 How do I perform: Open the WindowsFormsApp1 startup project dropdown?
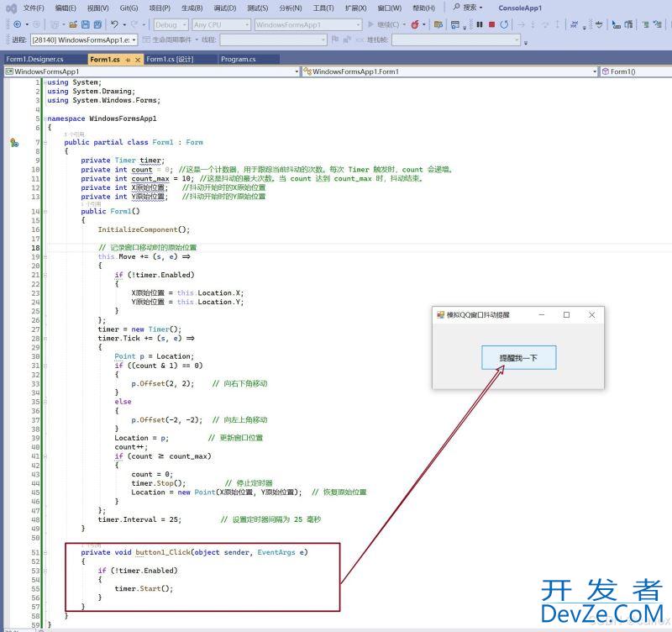pos(308,25)
